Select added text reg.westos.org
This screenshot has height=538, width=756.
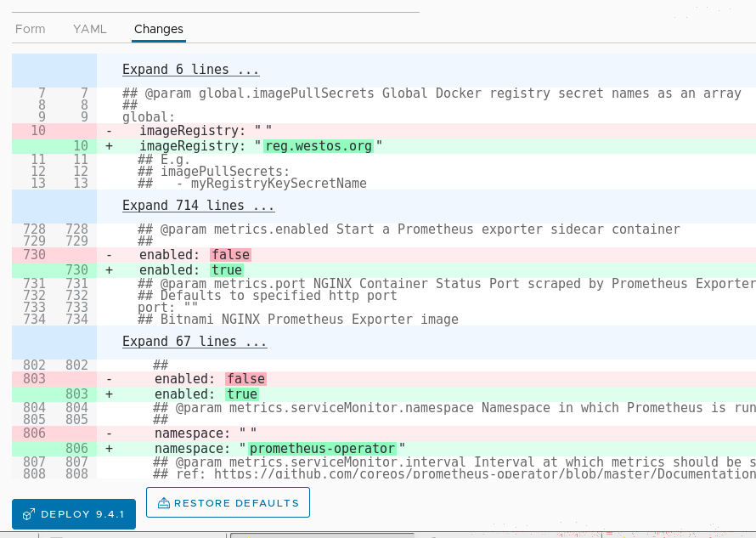coord(319,146)
